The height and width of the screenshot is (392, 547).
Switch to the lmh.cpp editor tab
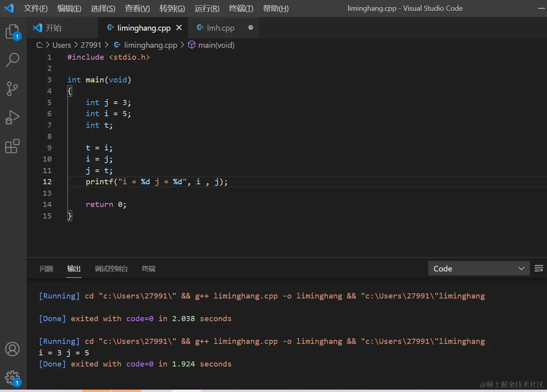point(220,28)
